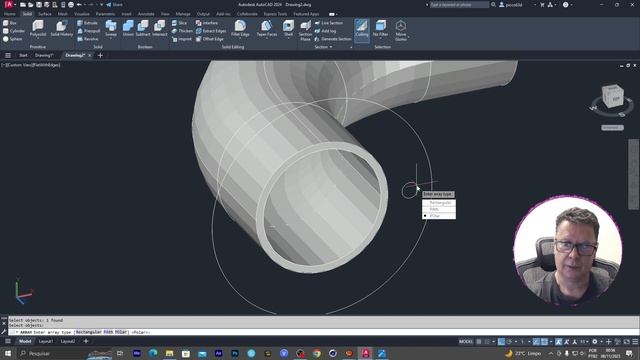Apply the Intersect boolean tool

[160, 29]
